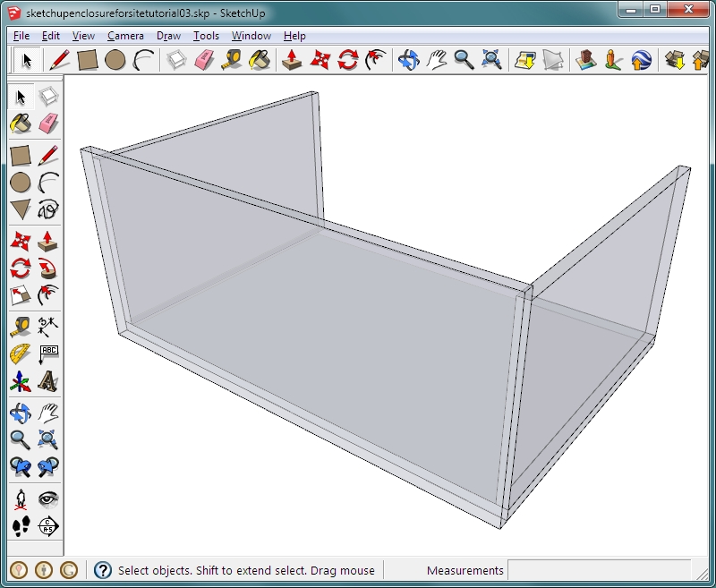
Task: Click Zoom Extents in the left palette
Action: tap(48, 439)
